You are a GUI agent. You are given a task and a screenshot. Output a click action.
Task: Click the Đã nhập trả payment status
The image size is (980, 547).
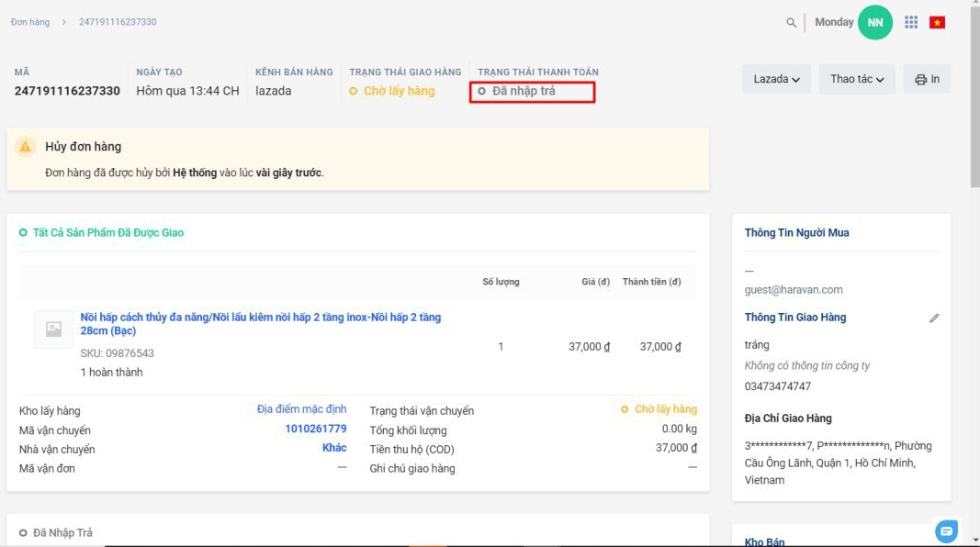[x=524, y=91]
